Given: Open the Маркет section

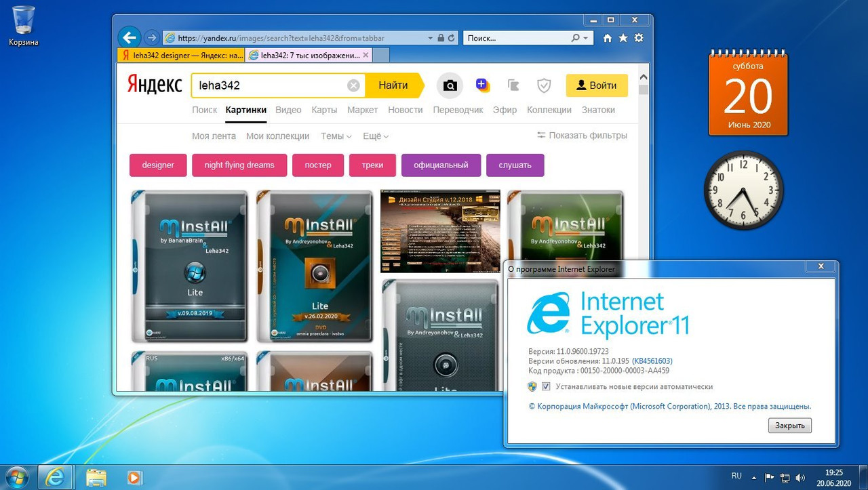Looking at the screenshot, I should (x=363, y=110).
